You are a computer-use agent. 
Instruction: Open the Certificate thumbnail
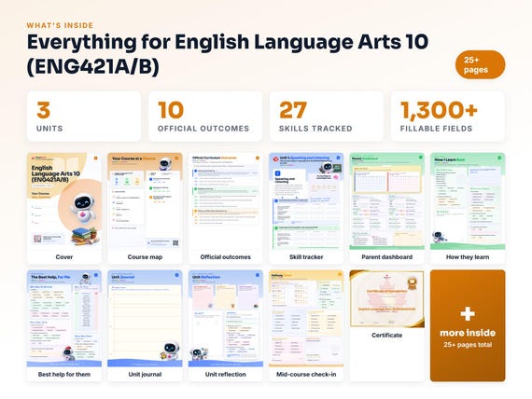(x=387, y=298)
